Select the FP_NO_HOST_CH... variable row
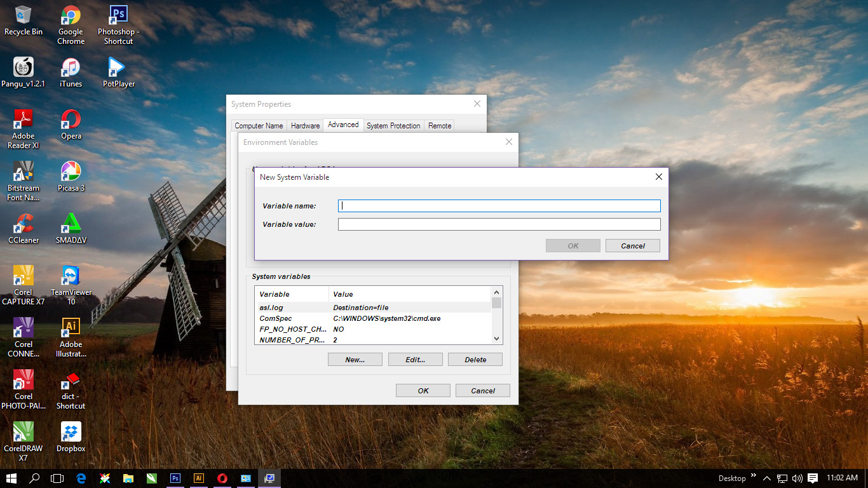This screenshot has width=868, height=488. 373,329
